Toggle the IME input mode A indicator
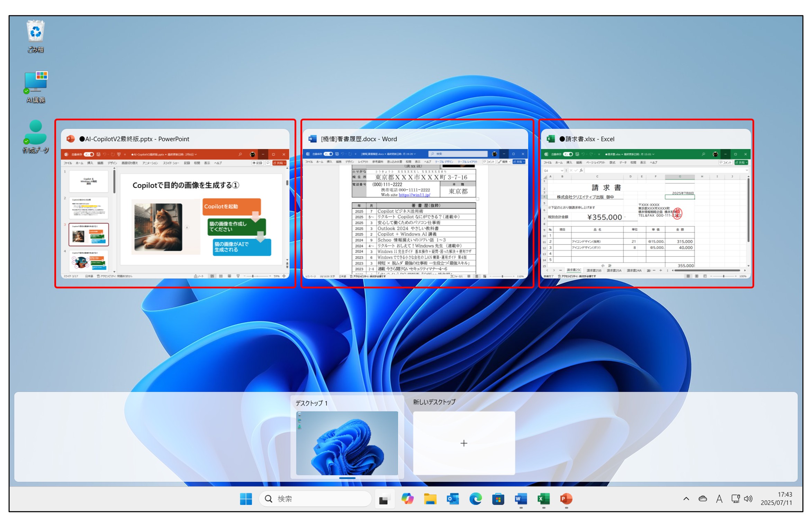Screen dimensions: 812x527 click(x=719, y=499)
